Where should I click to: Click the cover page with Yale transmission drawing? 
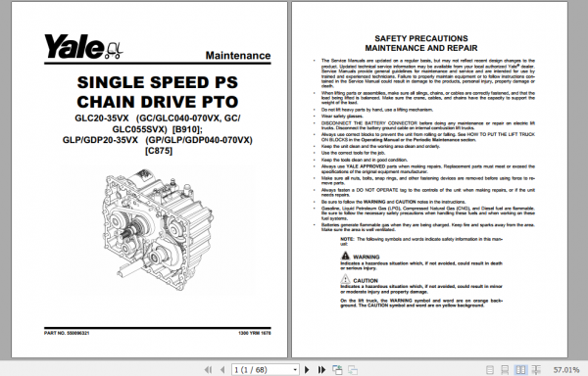[x=149, y=179]
